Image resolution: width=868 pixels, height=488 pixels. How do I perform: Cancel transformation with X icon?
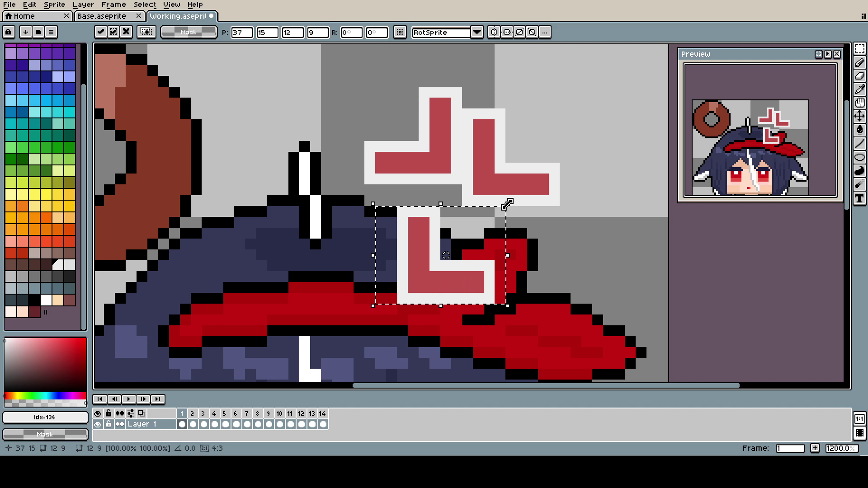(126, 32)
